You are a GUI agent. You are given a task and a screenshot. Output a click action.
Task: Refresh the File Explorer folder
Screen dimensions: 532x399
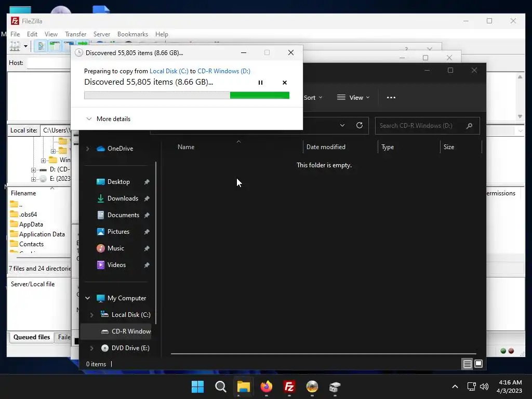coord(360,125)
